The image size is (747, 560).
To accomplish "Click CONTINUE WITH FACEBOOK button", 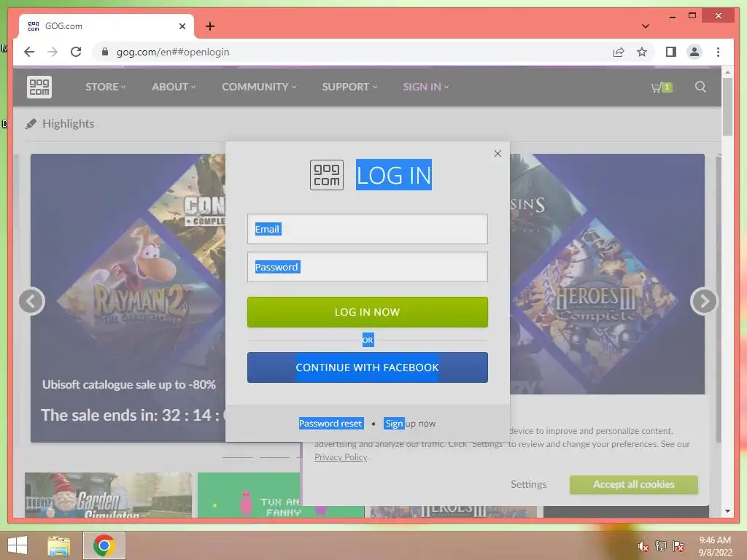I will (x=368, y=367).
